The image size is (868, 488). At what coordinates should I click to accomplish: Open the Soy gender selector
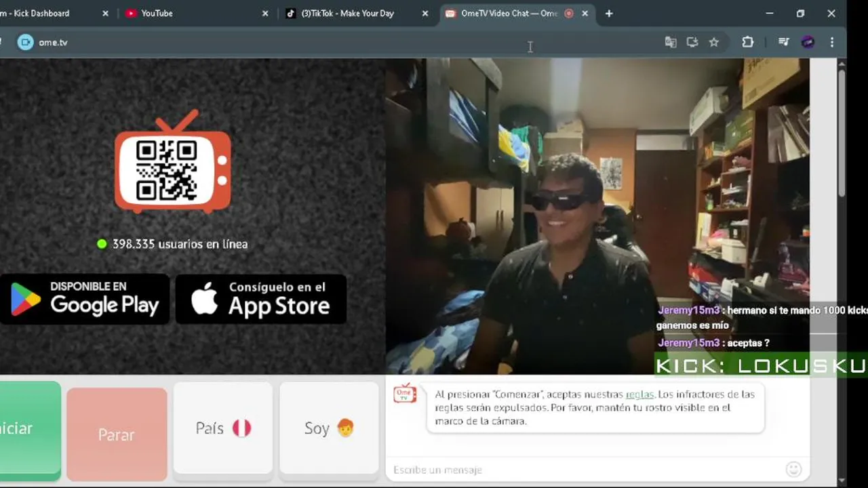[x=329, y=428]
